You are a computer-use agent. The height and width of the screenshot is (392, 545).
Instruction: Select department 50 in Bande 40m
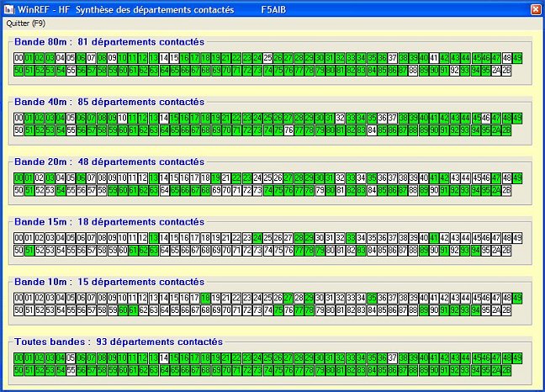coord(19,131)
